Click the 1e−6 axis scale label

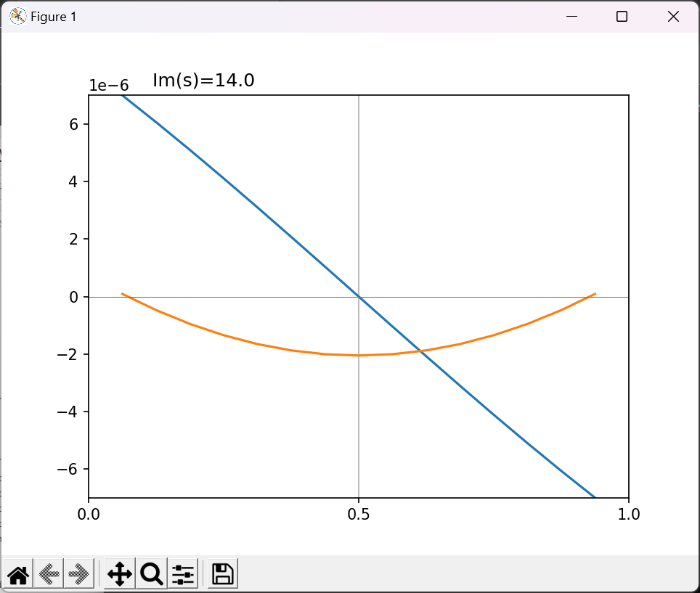109,85
